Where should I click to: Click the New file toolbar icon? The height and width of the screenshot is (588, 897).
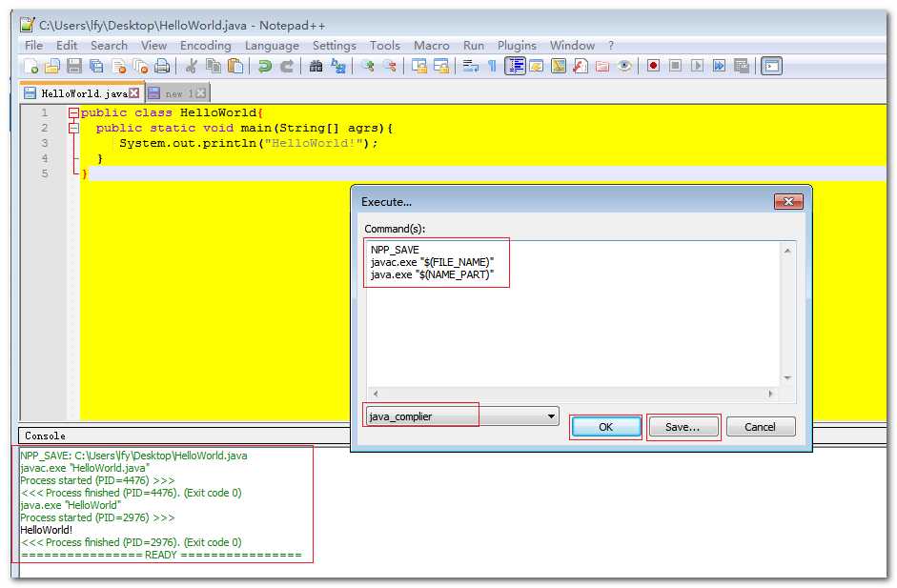(x=31, y=67)
